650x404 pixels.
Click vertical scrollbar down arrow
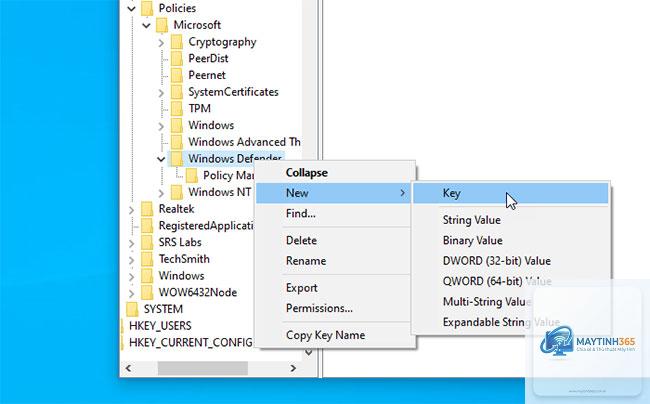pyautogui.click(x=309, y=353)
